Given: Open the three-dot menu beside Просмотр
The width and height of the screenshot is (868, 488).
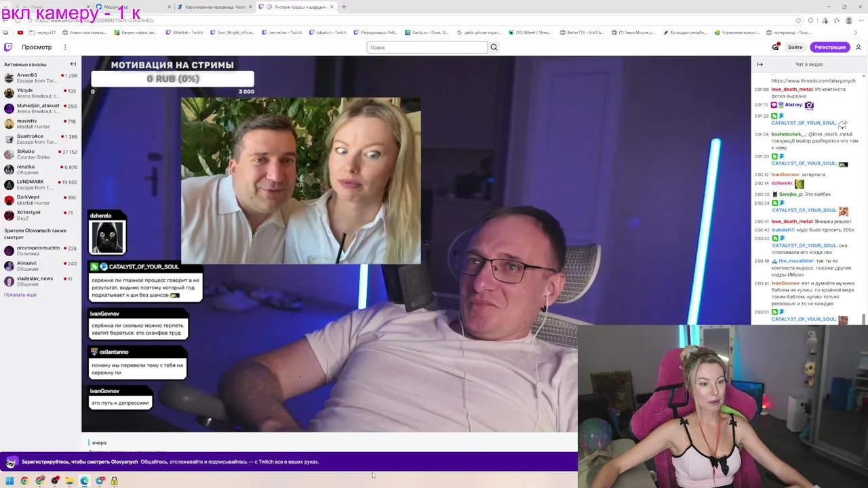Looking at the screenshot, I should [65, 47].
